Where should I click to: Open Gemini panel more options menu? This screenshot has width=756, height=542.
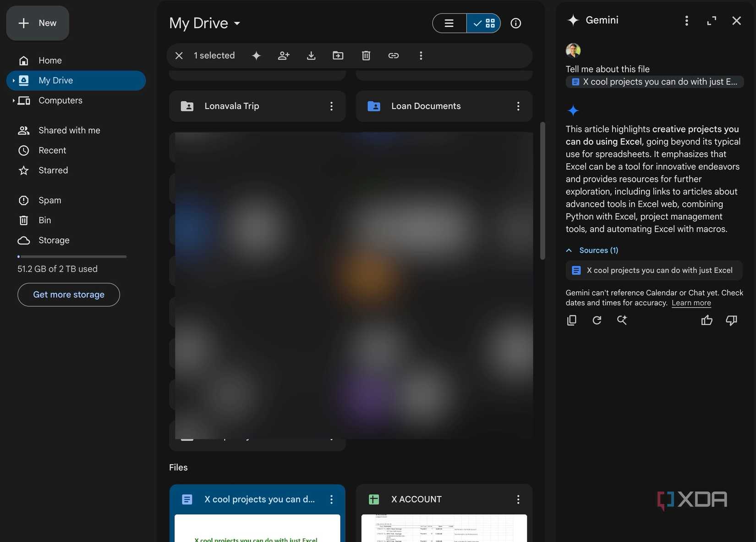[x=686, y=21]
